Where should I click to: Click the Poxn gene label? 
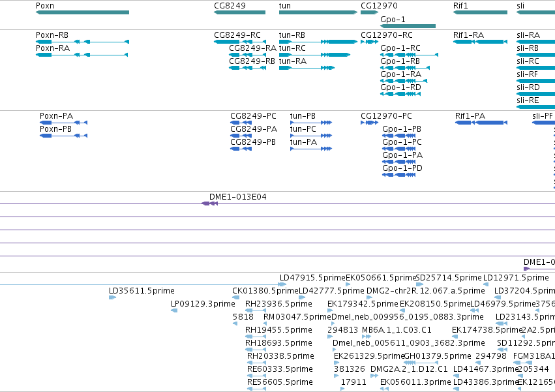point(45,6)
